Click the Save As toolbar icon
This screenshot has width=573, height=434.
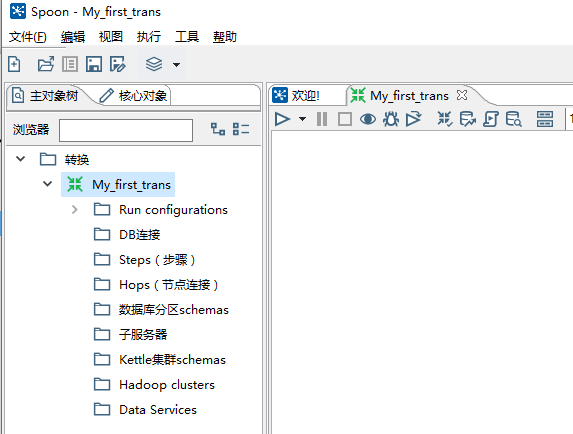point(118,64)
